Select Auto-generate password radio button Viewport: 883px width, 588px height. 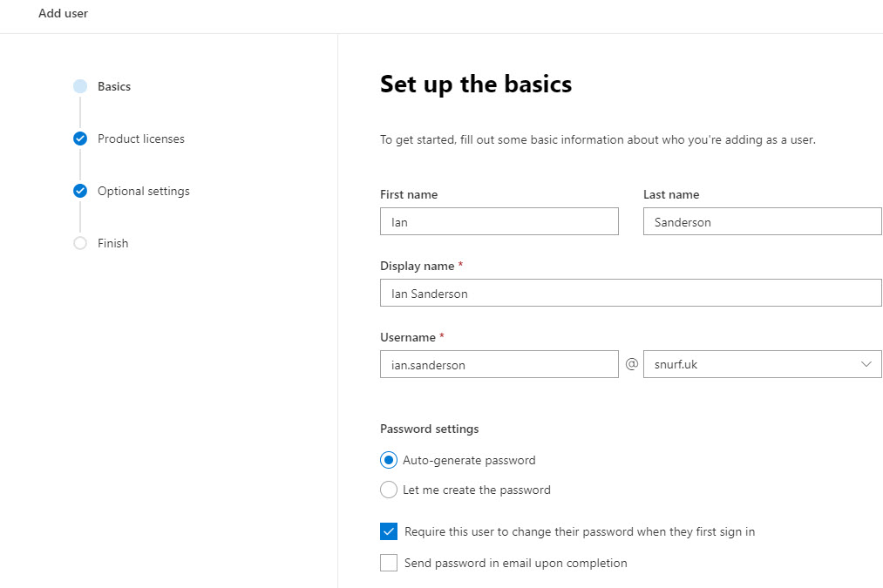pyautogui.click(x=389, y=460)
